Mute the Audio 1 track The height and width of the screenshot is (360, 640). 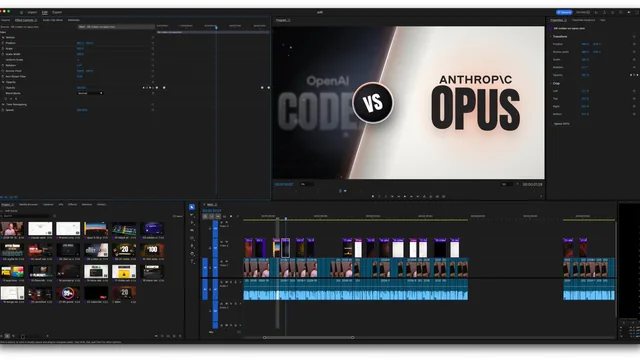click(227, 282)
